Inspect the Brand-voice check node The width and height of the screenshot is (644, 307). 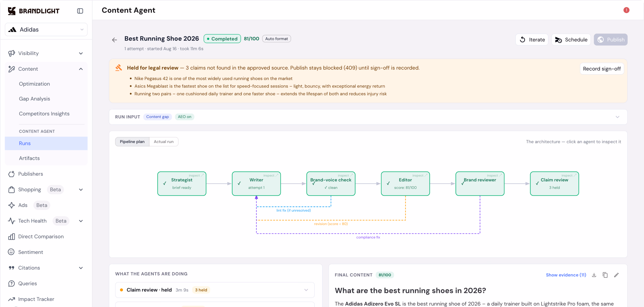click(331, 184)
